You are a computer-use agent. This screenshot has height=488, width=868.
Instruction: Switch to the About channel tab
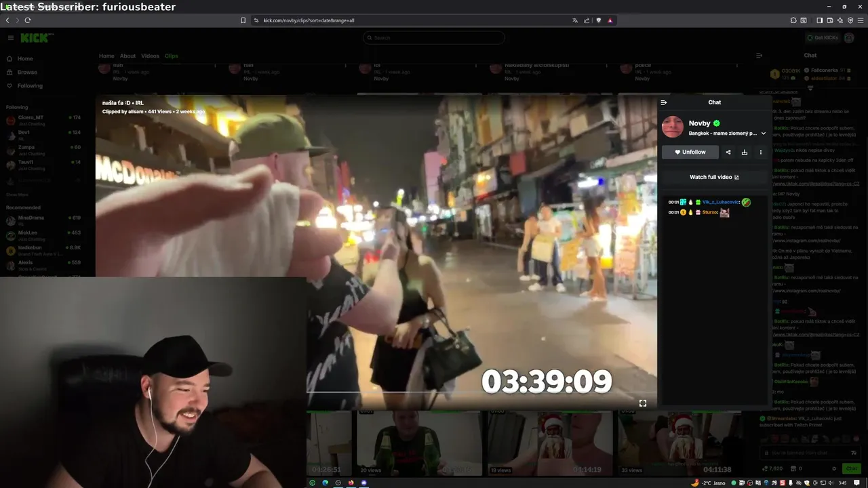(127, 56)
